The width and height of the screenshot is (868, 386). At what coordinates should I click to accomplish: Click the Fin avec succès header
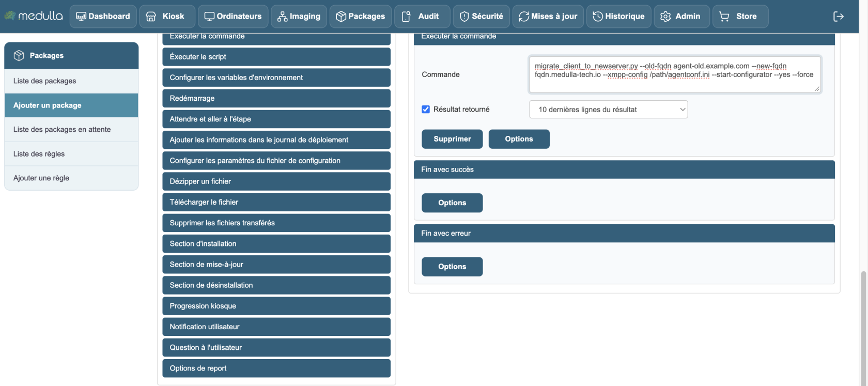624,169
